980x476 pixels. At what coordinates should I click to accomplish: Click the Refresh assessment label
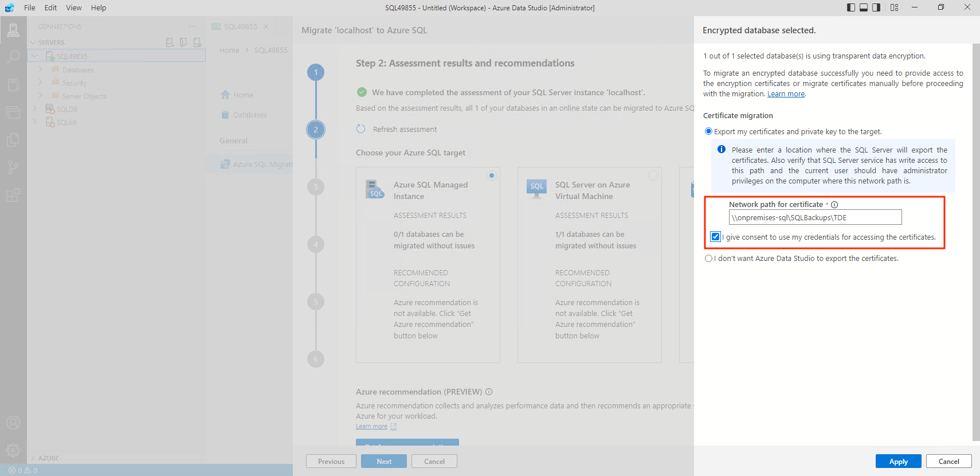pyautogui.click(x=405, y=130)
